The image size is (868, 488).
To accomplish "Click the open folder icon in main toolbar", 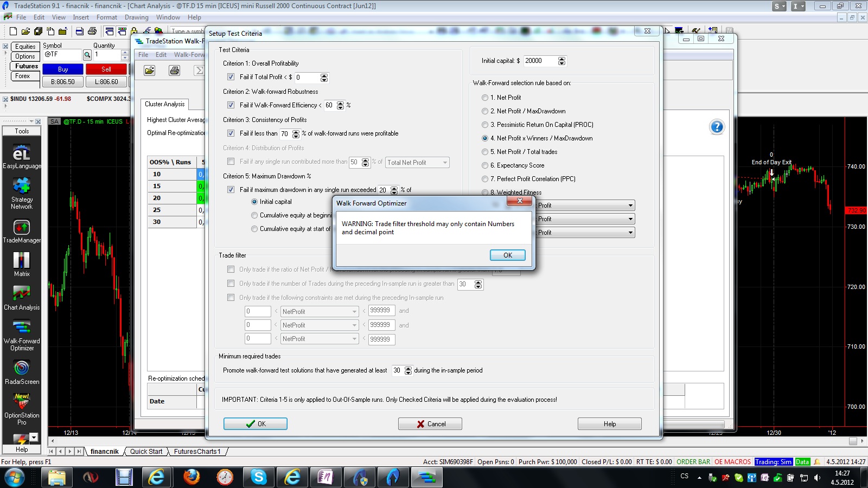I will tap(25, 31).
